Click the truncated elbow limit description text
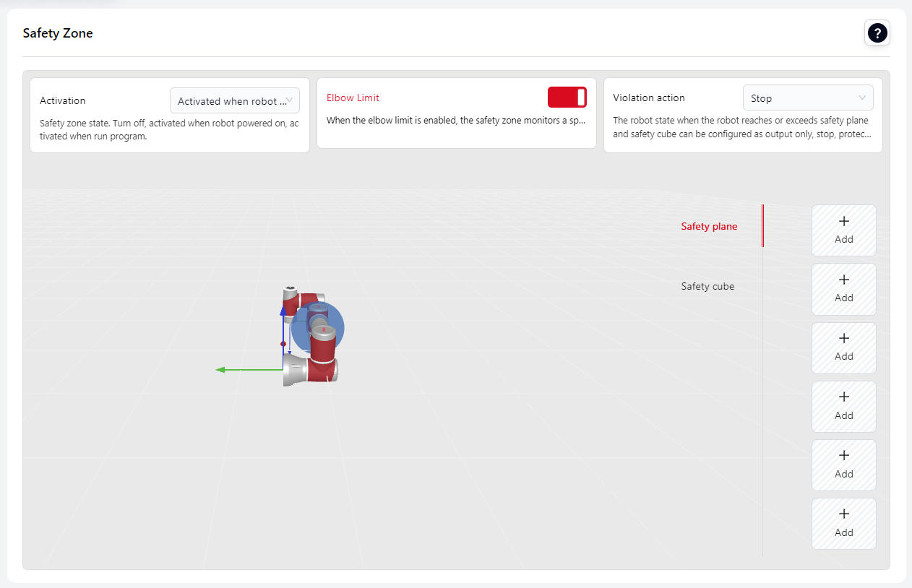The height and width of the screenshot is (588, 912). tap(456, 121)
